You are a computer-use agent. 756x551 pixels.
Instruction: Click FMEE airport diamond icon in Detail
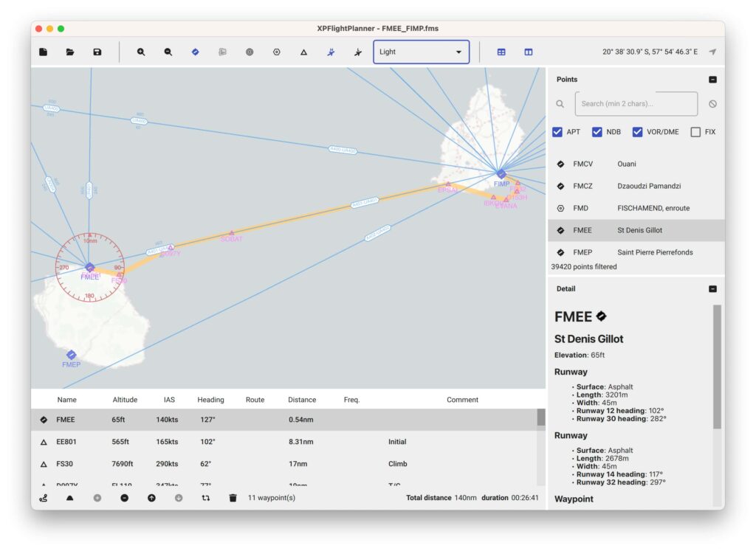pyautogui.click(x=601, y=316)
